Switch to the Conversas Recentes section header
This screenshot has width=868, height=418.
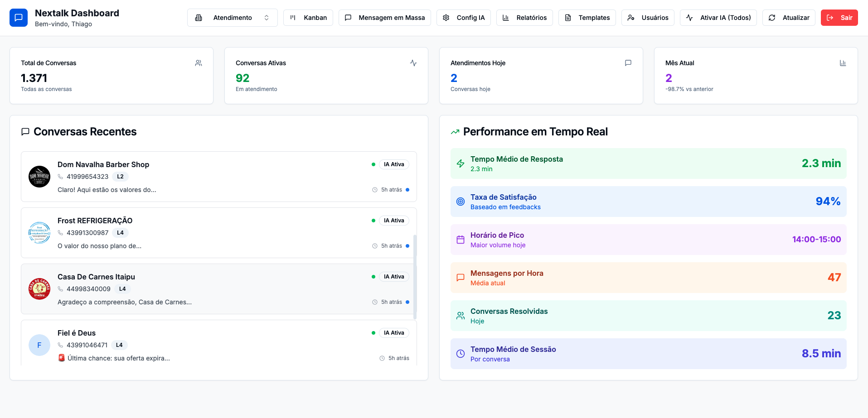[x=85, y=131]
